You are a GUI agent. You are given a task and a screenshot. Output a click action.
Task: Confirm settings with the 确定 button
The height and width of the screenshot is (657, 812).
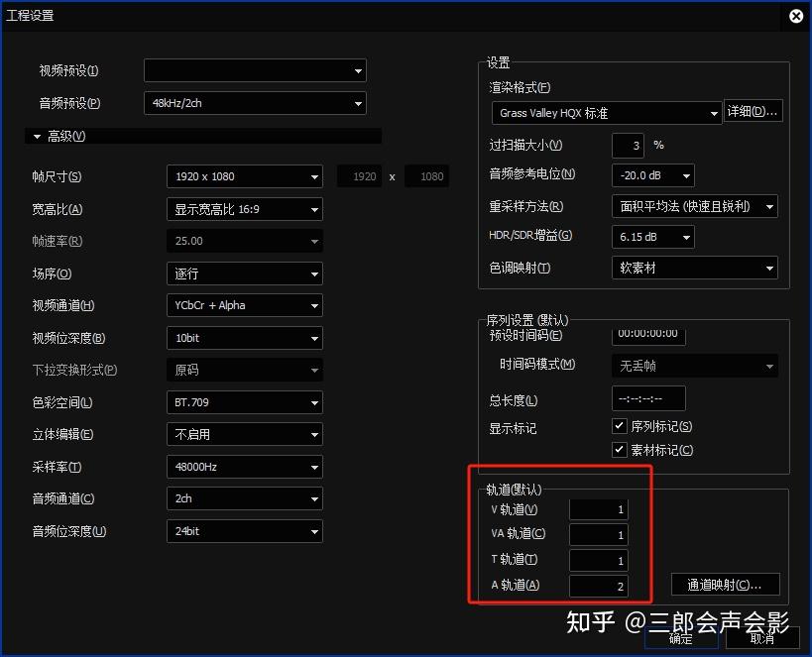click(681, 640)
